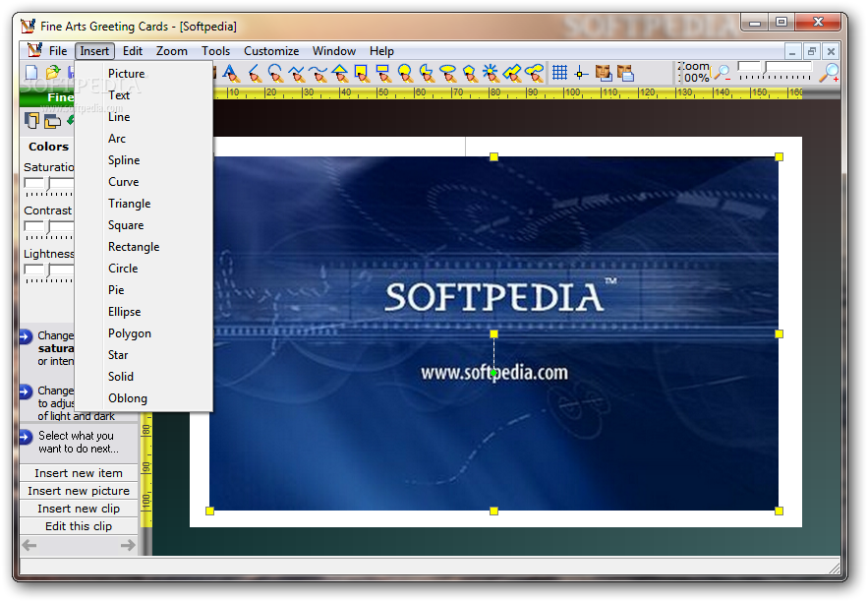Choose Square from the Insert menu
Image resolution: width=868 pixels, height=602 pixels.
click(144, 225)
